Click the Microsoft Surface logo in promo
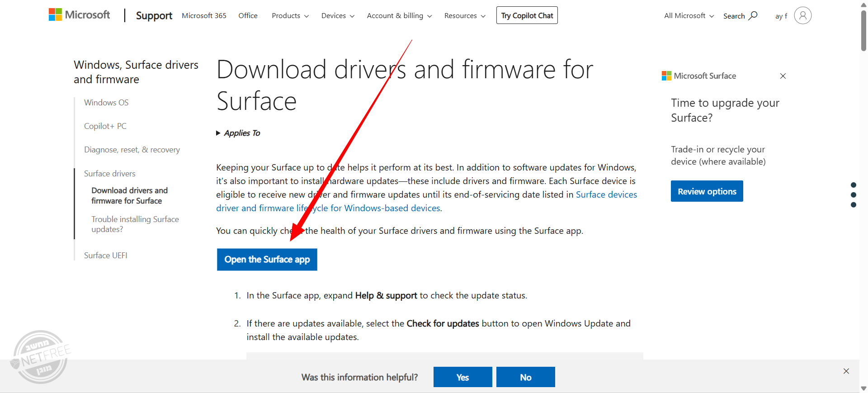This screenshot has height=393, width=868. point(698,76)
